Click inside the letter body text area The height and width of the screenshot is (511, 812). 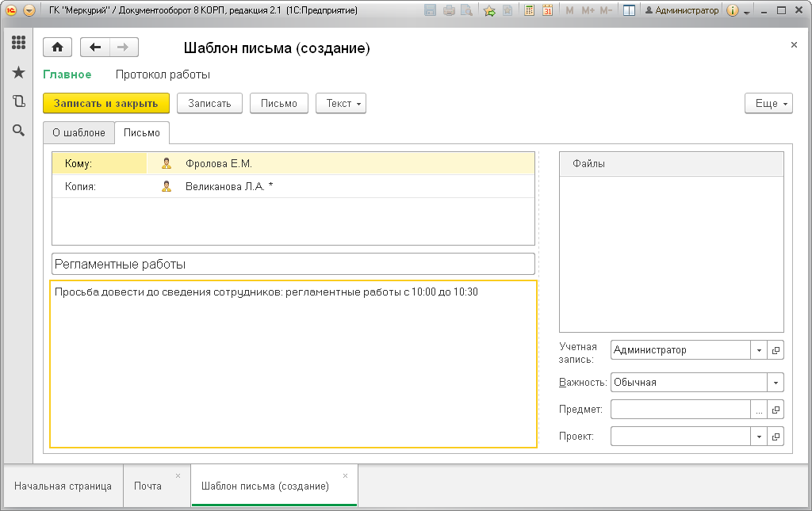click(293, 364)
